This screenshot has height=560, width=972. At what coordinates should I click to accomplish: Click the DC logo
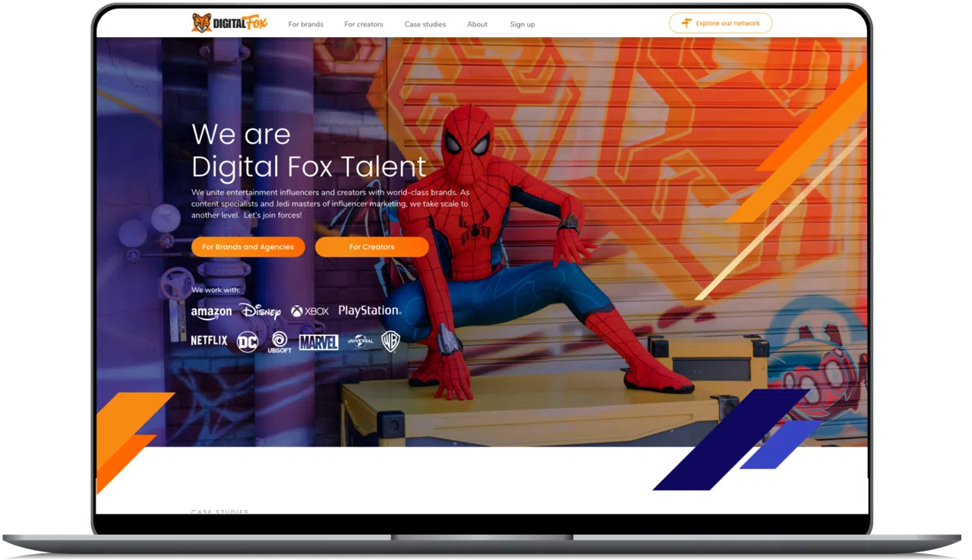[248, 342]
